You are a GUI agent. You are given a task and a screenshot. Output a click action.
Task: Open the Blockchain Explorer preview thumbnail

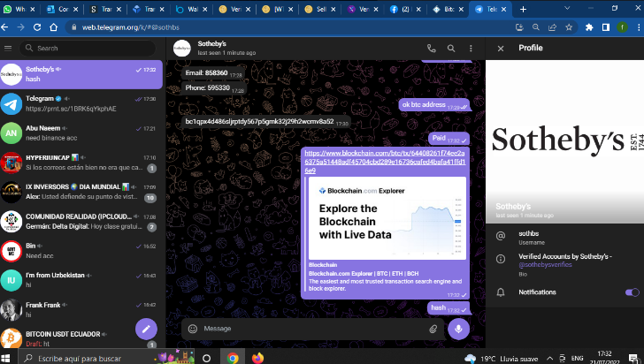[x=387, y=218]
